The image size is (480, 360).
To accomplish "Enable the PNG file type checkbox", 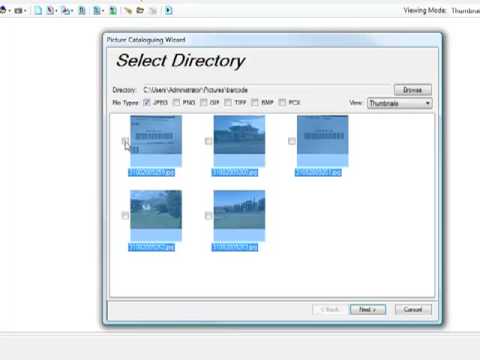I will (176, 102).
